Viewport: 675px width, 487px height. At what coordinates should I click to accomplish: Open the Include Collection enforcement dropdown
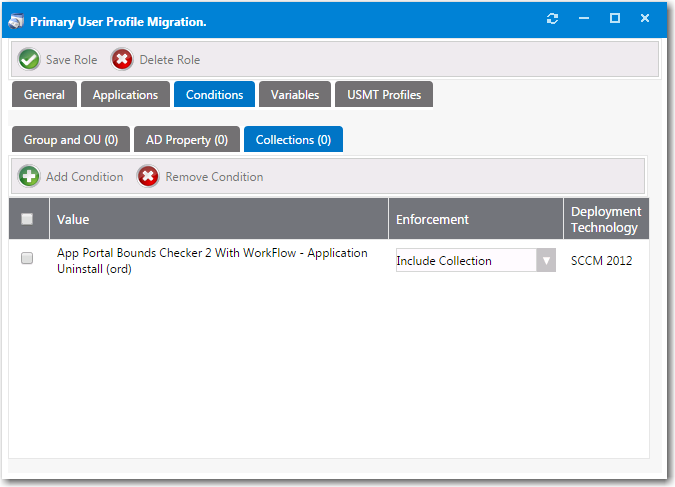[465, 261]
